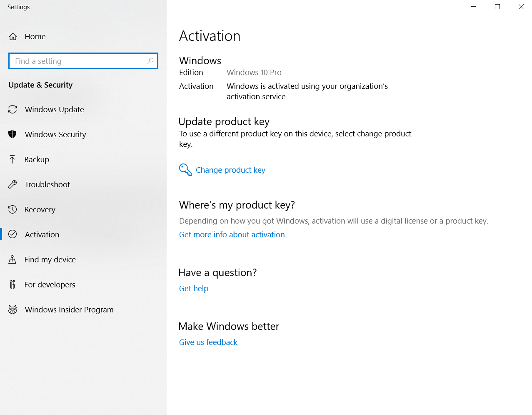The image size is (532, 415).
Task: Click the 'Activation' page title
Action: click(x=210, y=36)
